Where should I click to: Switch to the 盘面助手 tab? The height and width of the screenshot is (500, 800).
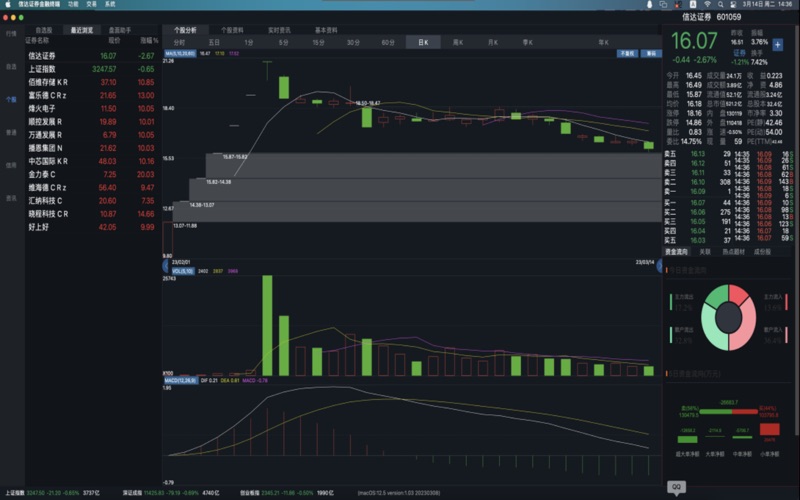[120, 30]
